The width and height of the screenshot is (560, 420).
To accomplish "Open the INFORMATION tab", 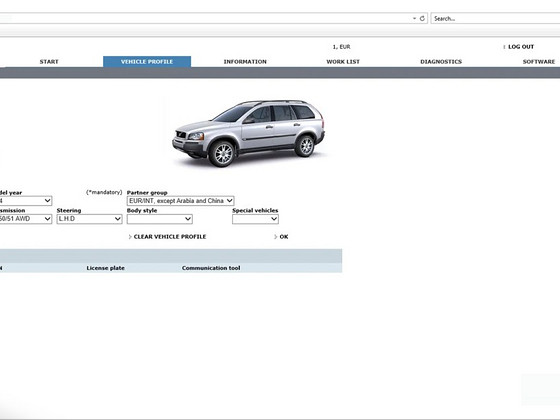I will [245, 61].
